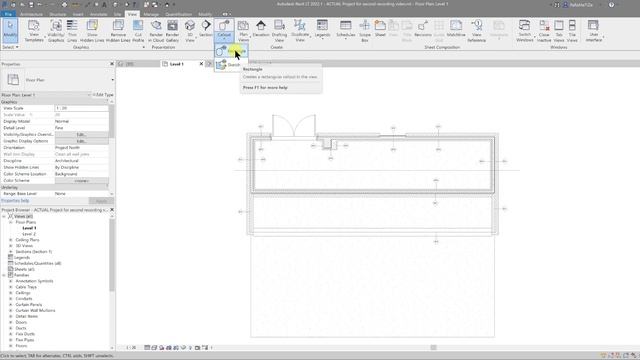Open Switch Windows tool

pyautogui.click(x=524, y=31)
